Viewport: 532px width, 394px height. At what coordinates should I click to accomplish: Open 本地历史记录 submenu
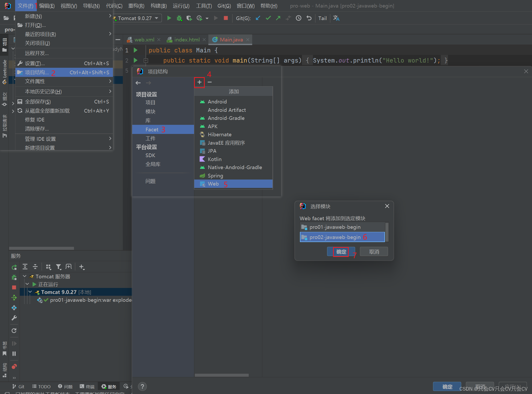tap(64, 91)
